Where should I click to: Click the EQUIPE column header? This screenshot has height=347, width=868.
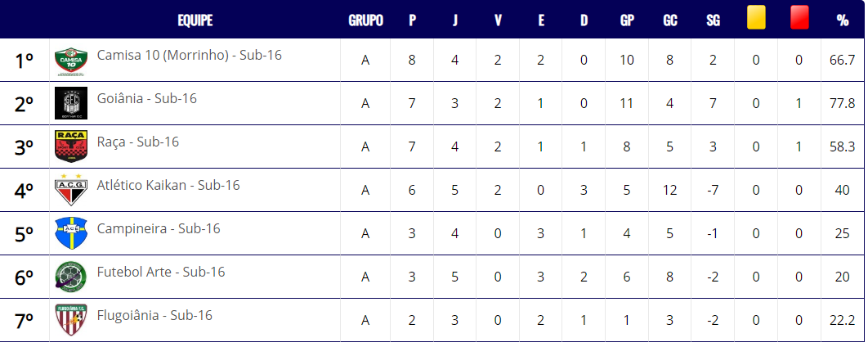coord(195,20)
